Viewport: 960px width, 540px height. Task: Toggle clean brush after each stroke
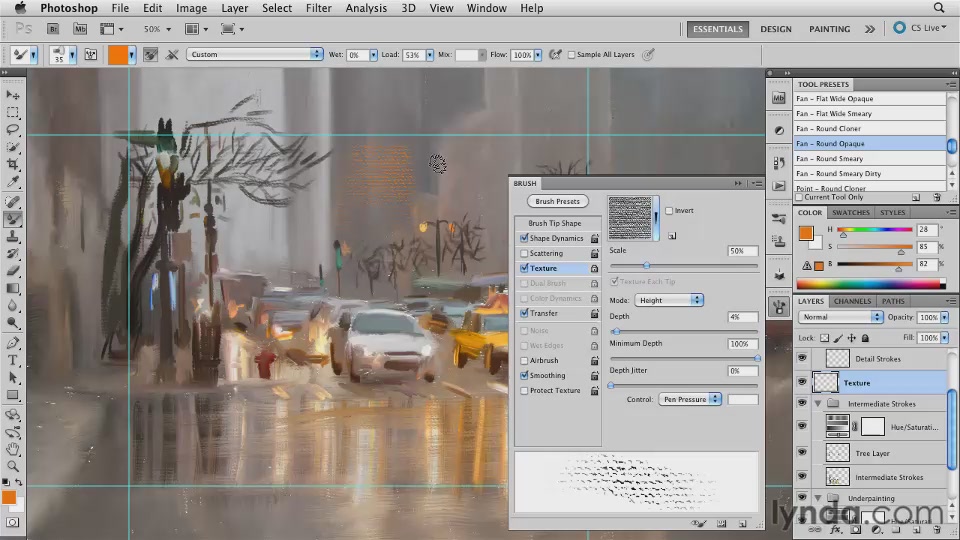[x=172, y=54]
